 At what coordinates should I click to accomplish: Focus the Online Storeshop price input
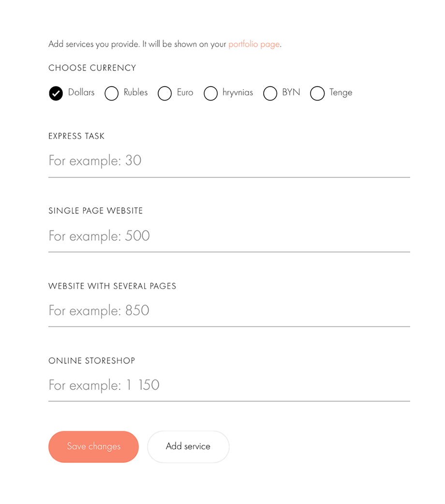[x=229, y=385]
